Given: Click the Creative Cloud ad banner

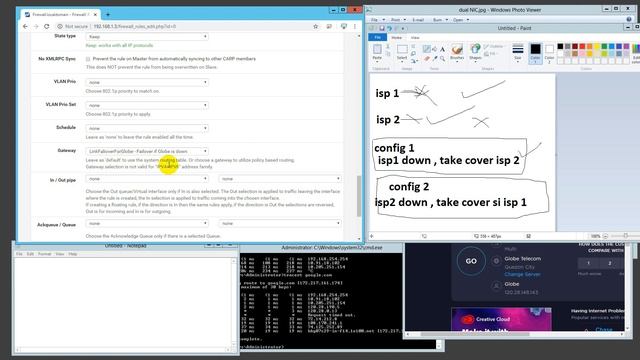Looking at the screenshot, I should point(501,320).
